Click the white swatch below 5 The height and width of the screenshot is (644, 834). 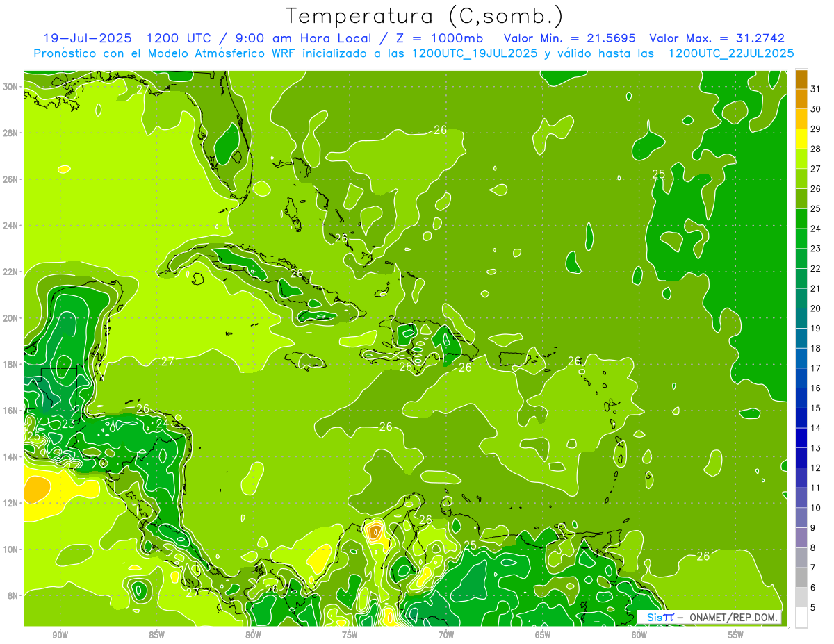[801, 618]
